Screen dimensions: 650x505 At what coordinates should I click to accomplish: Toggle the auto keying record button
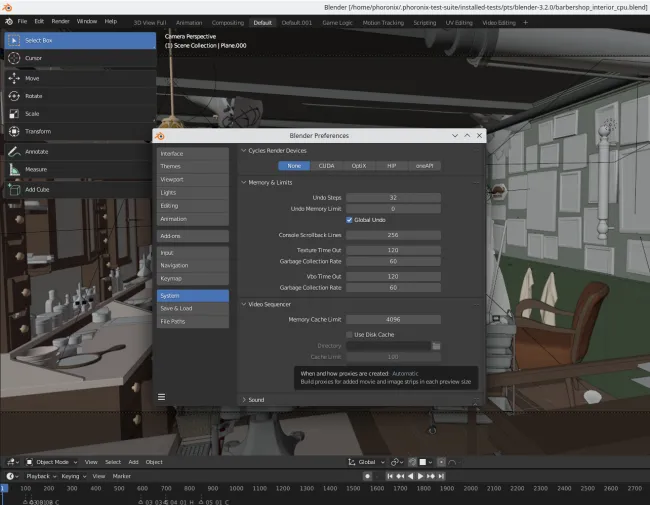[367, 476]
